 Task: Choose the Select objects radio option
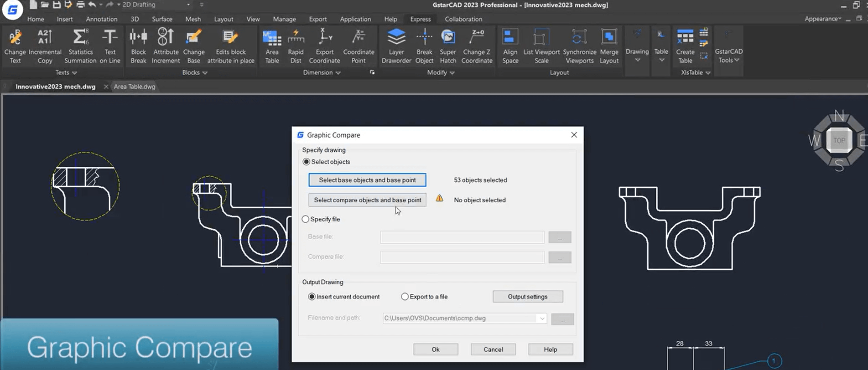tap(307, 162)
